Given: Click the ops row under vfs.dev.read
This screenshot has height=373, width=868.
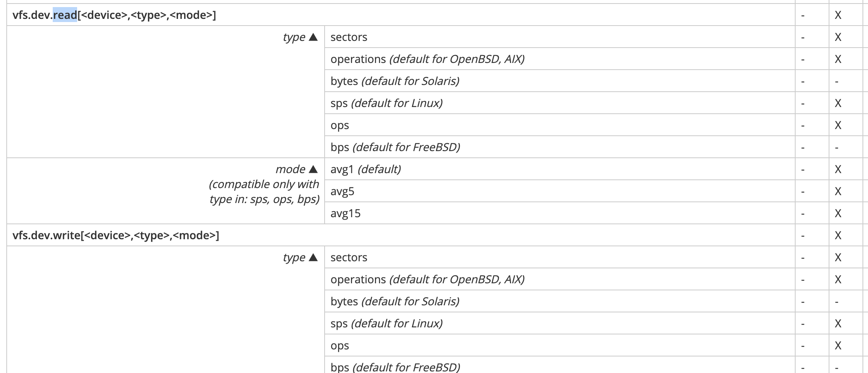Looking at the screenshot, I should [560, 125].
